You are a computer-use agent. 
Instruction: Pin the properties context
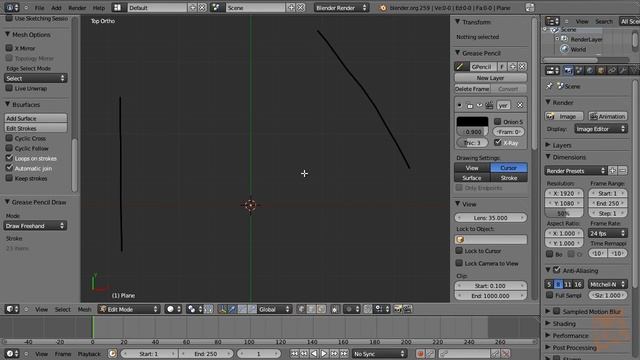(549, 86)
